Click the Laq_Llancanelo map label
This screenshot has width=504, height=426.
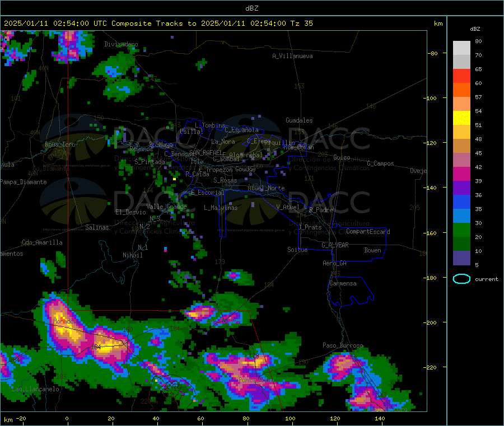point(35,389)
